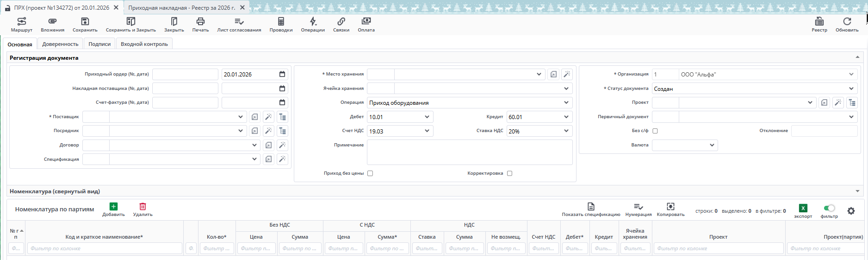Open the Ставка НДС dropdown
Image resolution: width=868 pixels, height=260 pixels.
566,131
